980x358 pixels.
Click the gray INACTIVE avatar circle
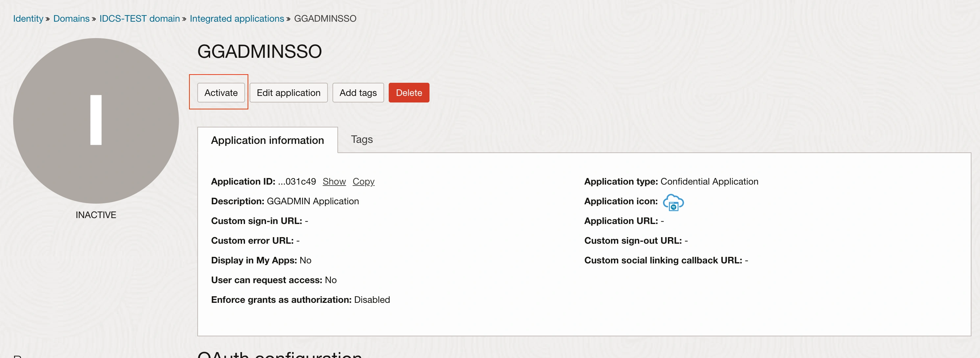[x=95, y=121]
